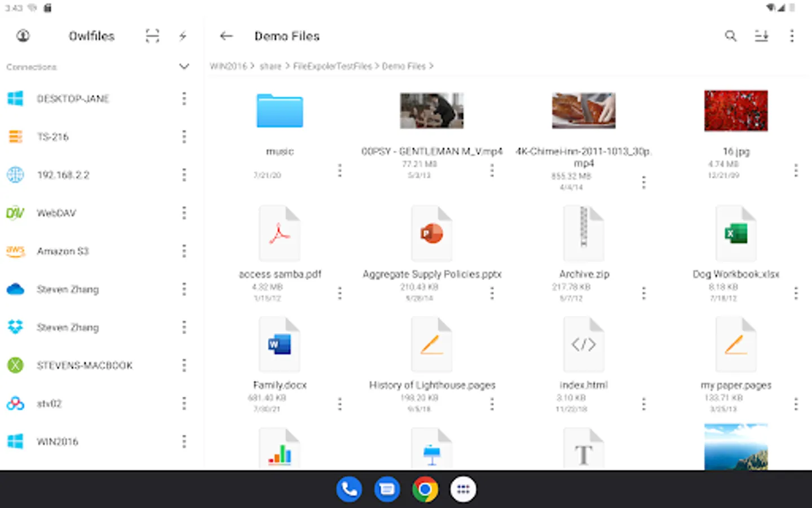This screenshot has height=508, width=812.
Task: Open the Demo Files overflow menu
Action: pyautogui.click(x=792, y=36)
